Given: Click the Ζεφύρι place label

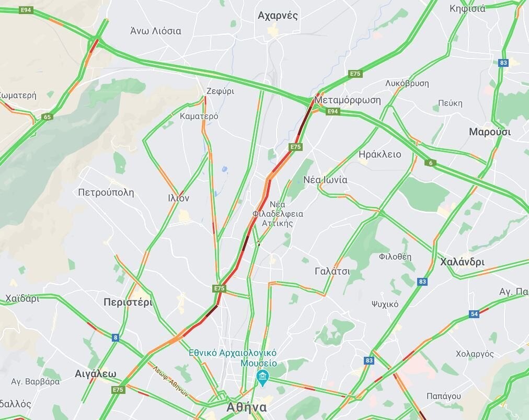Looking at the screenshot, I should point(220,91).
